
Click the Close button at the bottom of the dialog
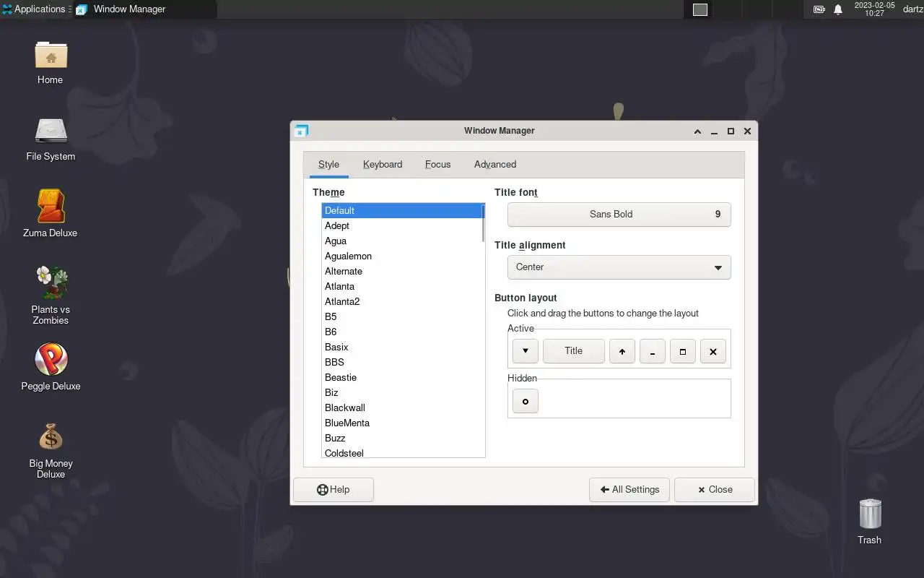click(x=715, y=490)
